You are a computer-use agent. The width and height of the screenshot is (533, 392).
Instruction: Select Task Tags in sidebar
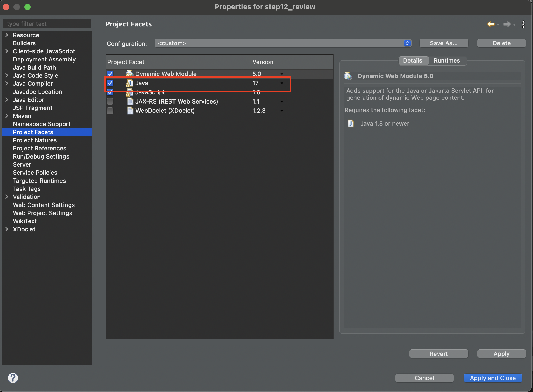pos(27,189)
